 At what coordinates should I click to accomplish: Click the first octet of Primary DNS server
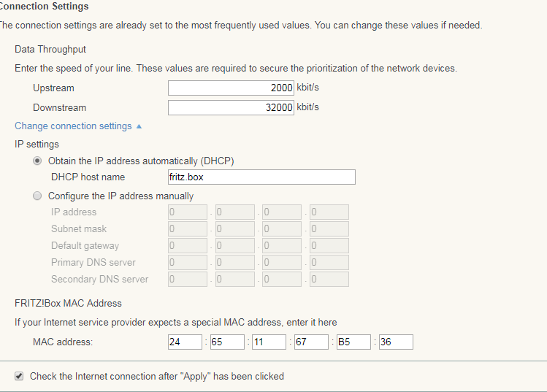pos(188,263)
